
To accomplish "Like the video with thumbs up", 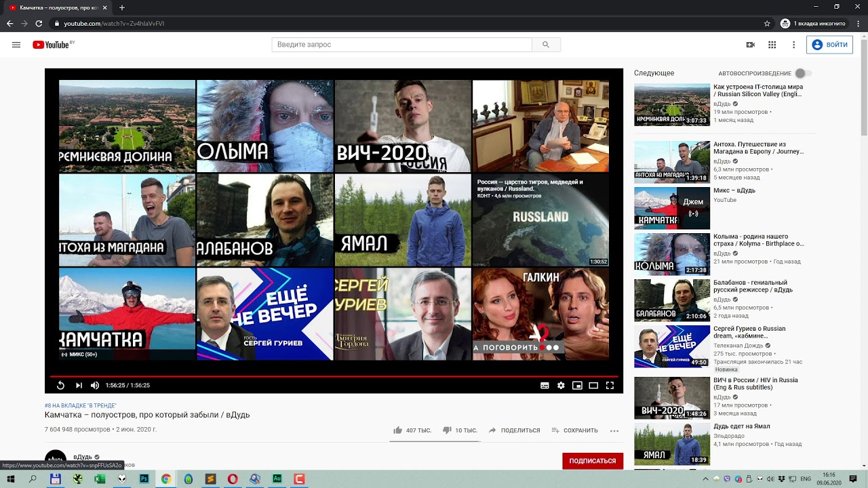I will pos(412,430).
